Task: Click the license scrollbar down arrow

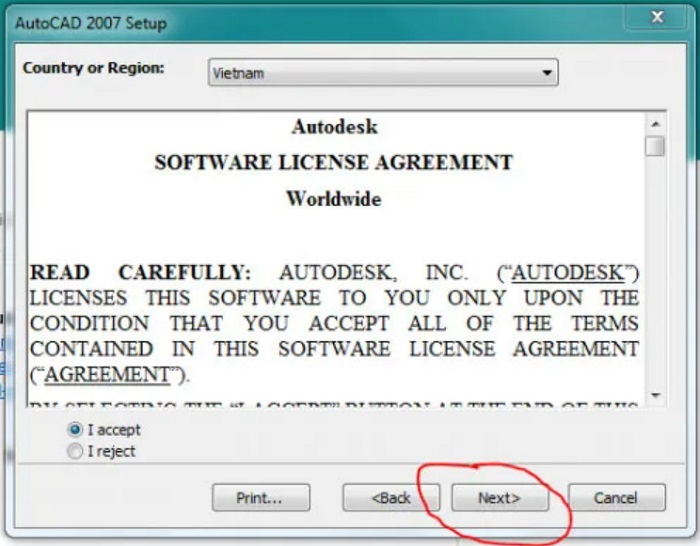Action: pos(655,395)
